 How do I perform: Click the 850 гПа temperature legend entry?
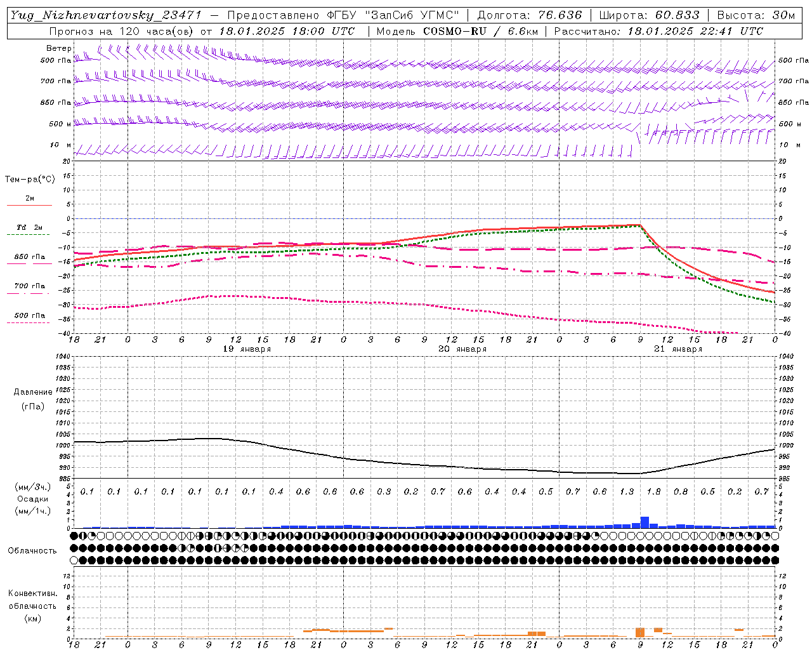click(x=29, y=257)
